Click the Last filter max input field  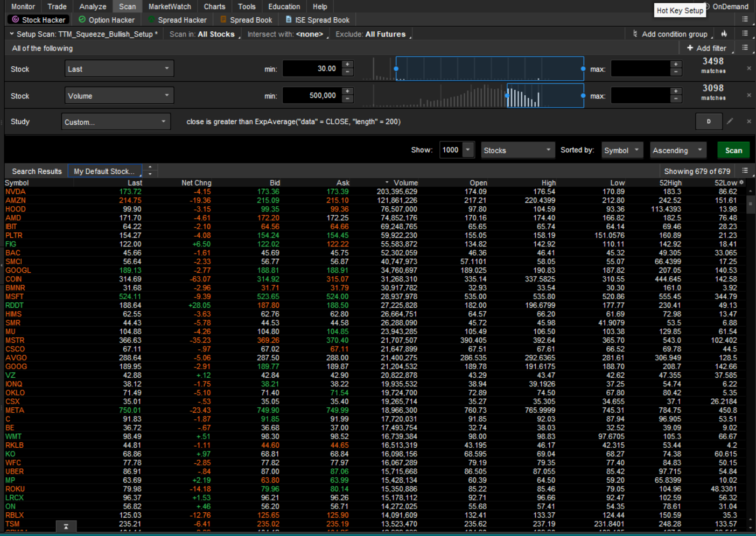pyautogui.click(x=641, y=68)
